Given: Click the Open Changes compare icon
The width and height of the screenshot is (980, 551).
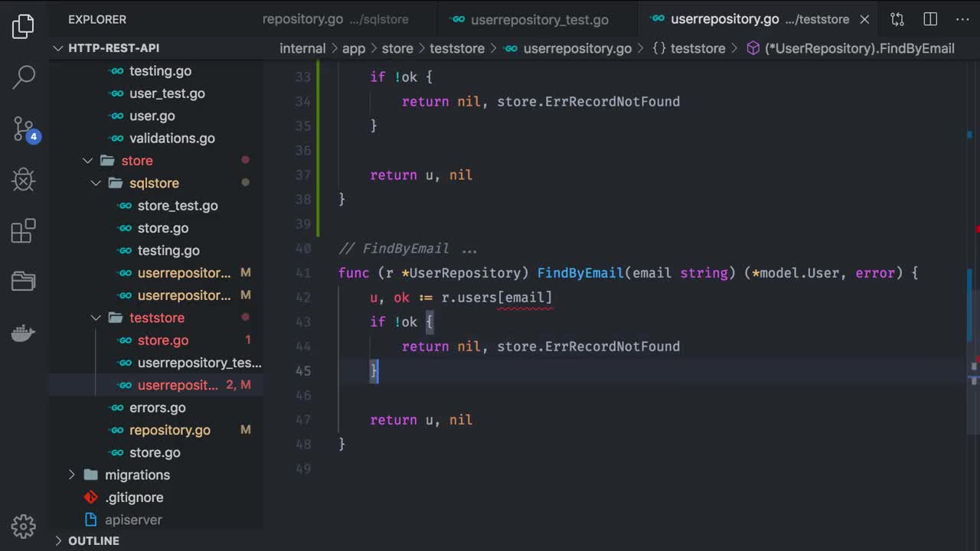Looking at the screenshot, I should [x=897, y=19].
